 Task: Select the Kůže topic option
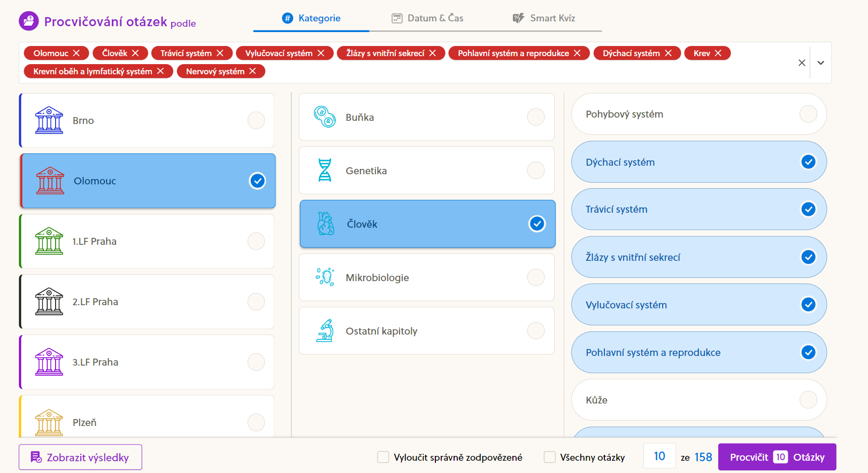point(808,400)
